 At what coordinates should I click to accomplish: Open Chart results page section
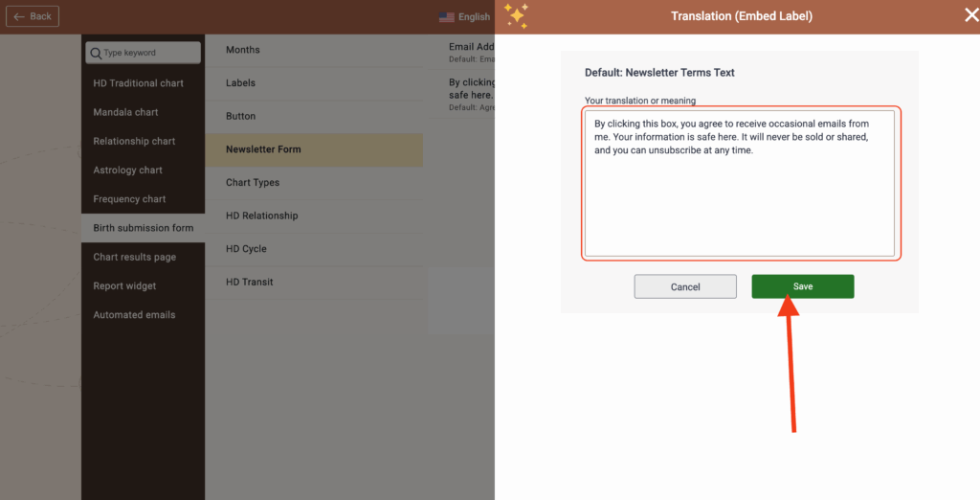click(x=134, y=257)
